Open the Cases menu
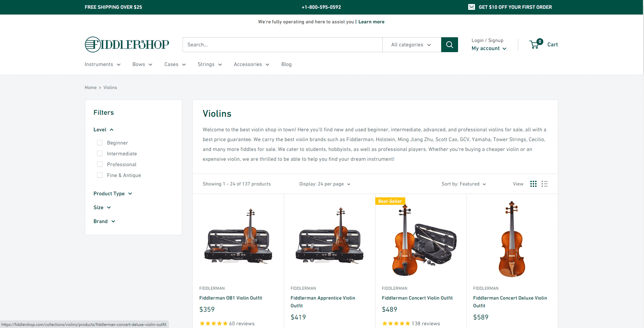 pyautogui.click(x=175, y=64)
